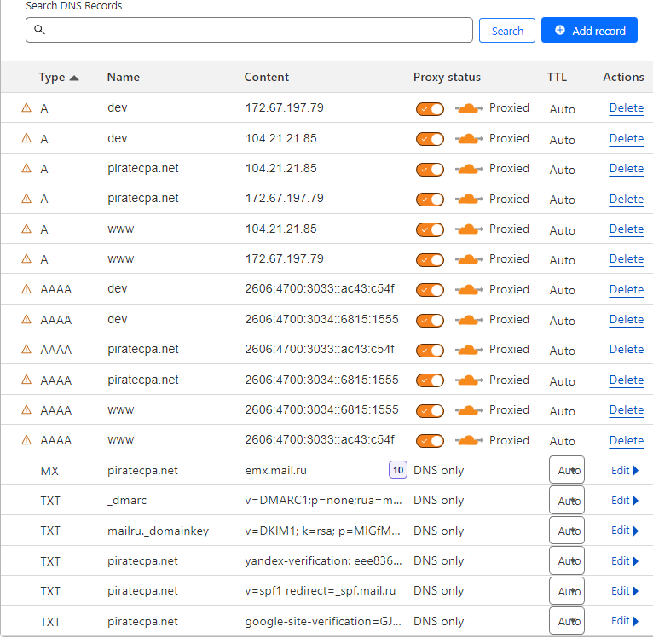Toggle proxy for AAAA www 2606:4700:3033::ac43:c54f
The image size is (653, 644).
tap(430, 441)
